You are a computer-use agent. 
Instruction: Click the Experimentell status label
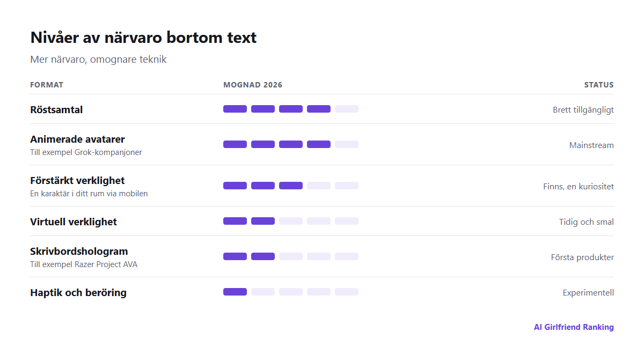point(588,293)
